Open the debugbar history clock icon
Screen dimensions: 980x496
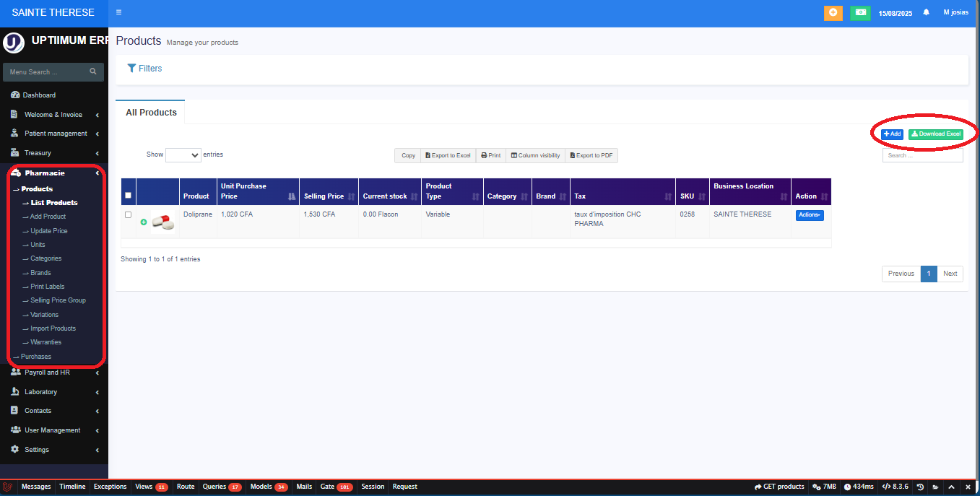coord(921,487)
